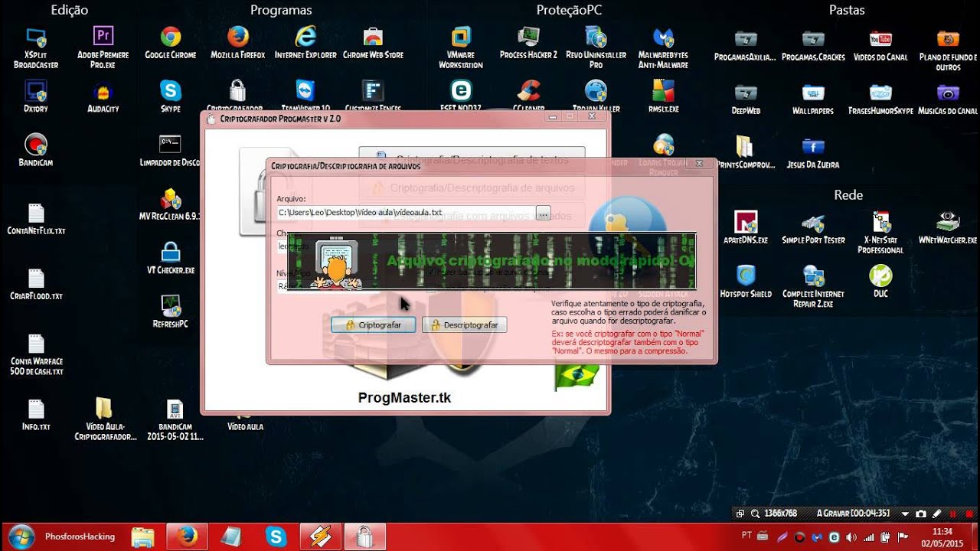Select the Bandicam pencil drawing icon
980x551 pixels.
point(936,514)
